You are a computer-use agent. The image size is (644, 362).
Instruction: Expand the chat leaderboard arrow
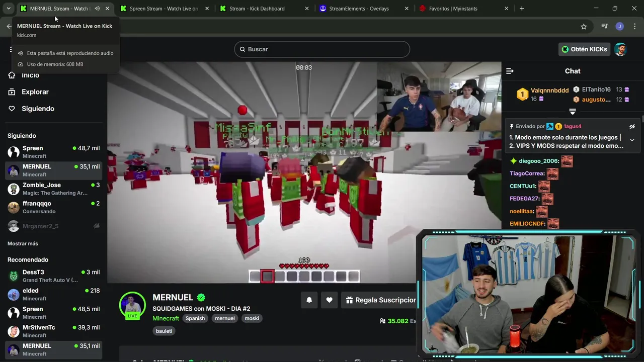point(573,112)
